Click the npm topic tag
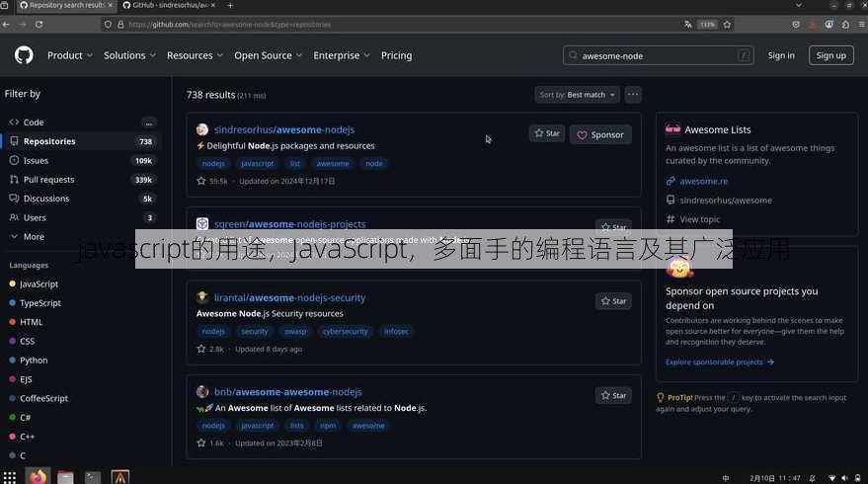 [328, 426]
